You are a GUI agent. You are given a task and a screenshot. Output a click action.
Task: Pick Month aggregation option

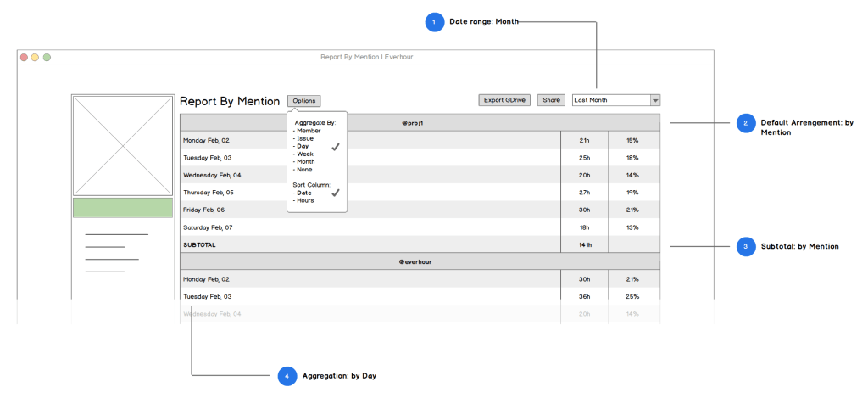pos(306,161)
